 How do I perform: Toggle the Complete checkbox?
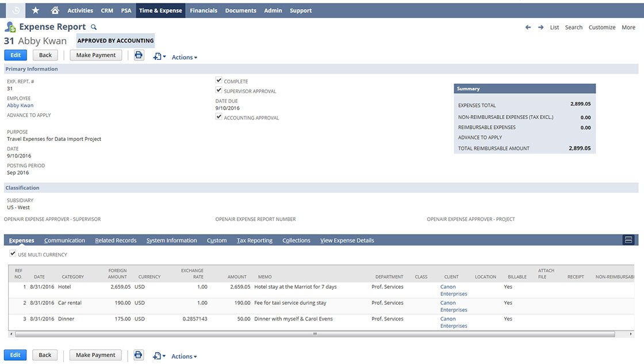tap(219, 81)
